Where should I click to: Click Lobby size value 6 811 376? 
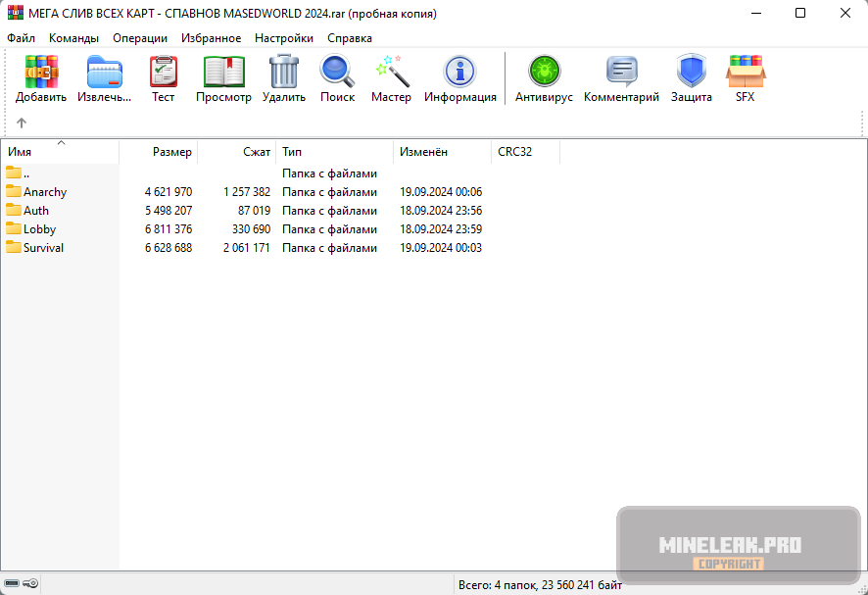click(x=169, y=228)
